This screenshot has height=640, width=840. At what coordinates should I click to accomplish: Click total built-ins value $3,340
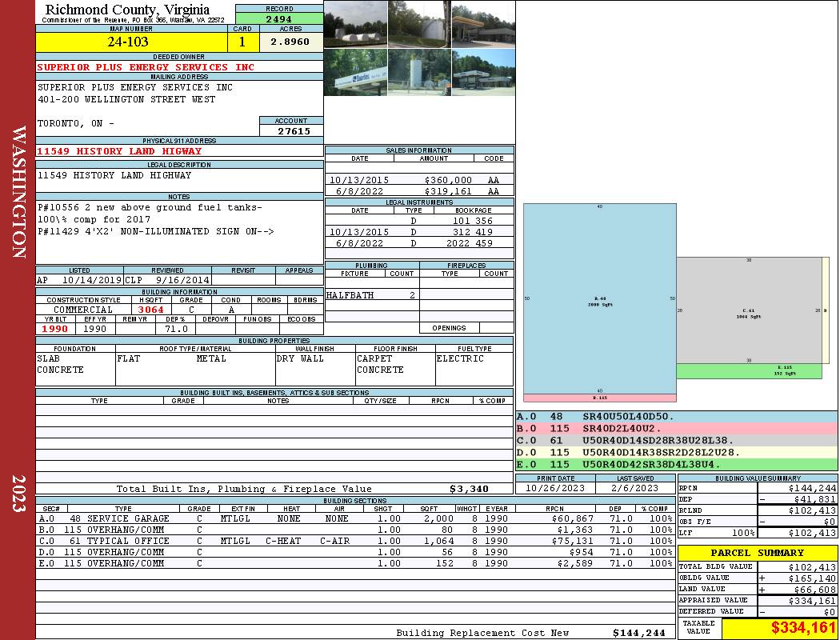tap(470, 489)
